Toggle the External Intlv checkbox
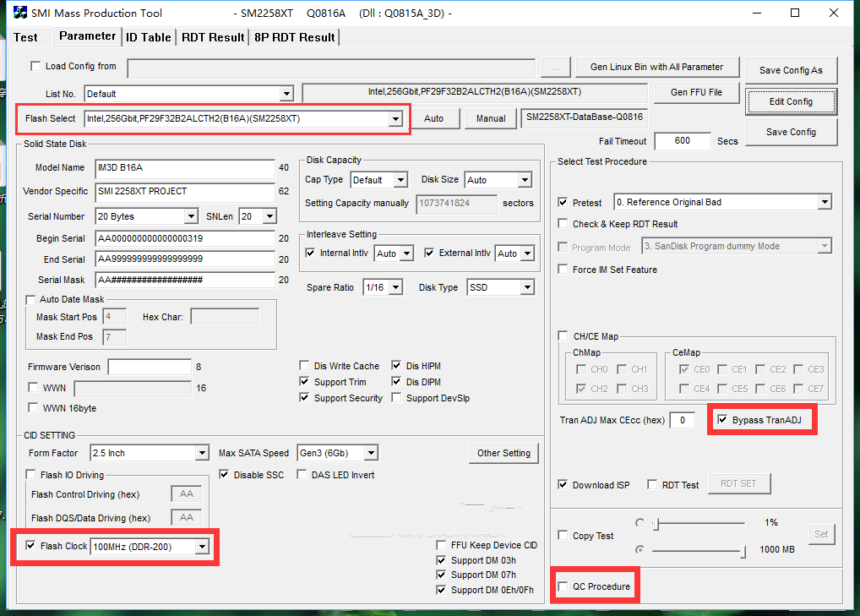Viewport: 860px width, 616px height. pyautogui.click(x=429, y=253)
